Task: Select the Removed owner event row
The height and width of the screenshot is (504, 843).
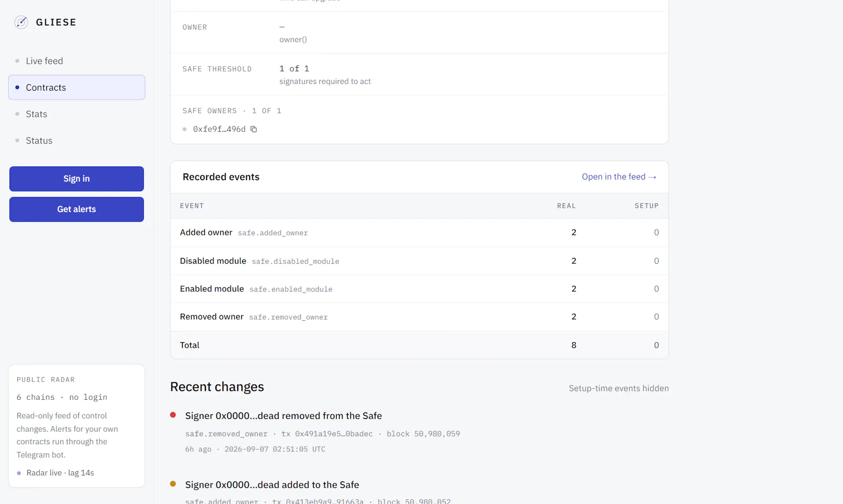Action: (x=419, y=317)
